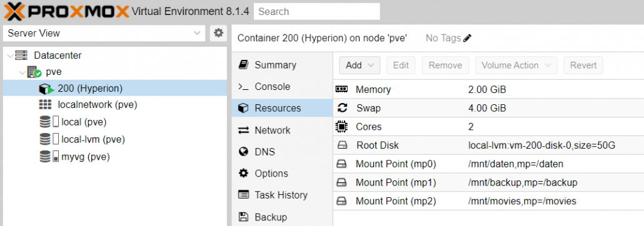Screen dimensions: 644x226
Task: Open the Server View dropdown
Action: point(104,33)
